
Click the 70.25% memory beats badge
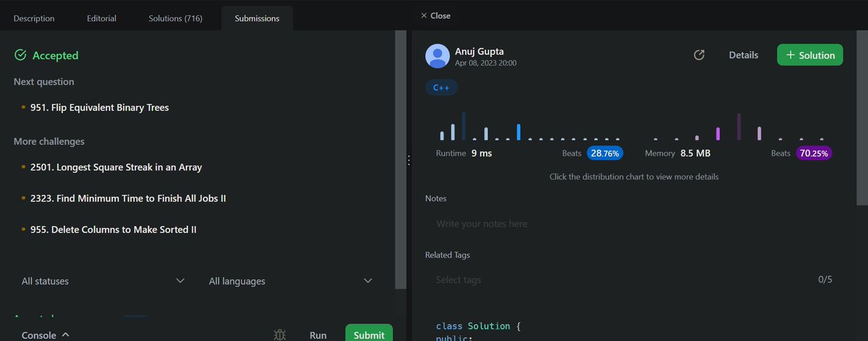tap(814, 153)
